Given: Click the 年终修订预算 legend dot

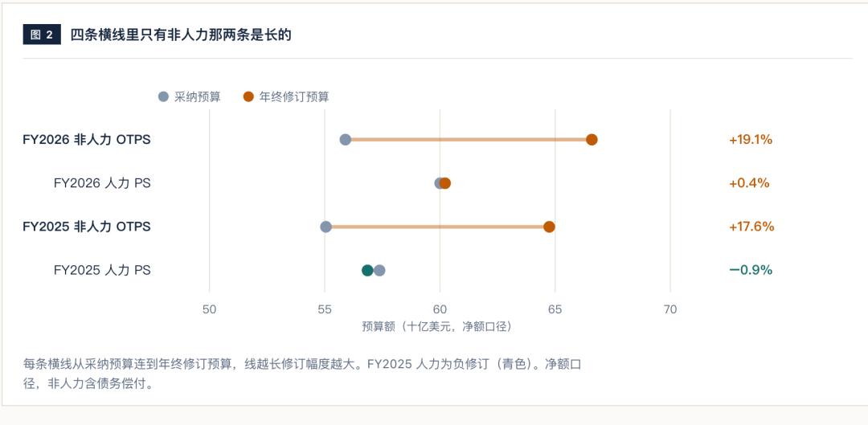Looking at the screenshot, I should point(248,97).
